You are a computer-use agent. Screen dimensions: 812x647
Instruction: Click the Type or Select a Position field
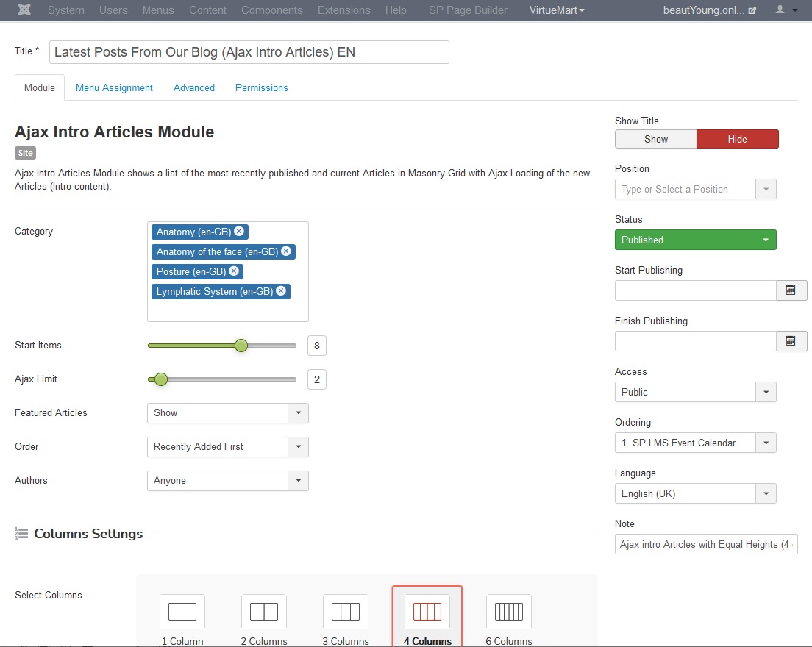click(685, 190)
